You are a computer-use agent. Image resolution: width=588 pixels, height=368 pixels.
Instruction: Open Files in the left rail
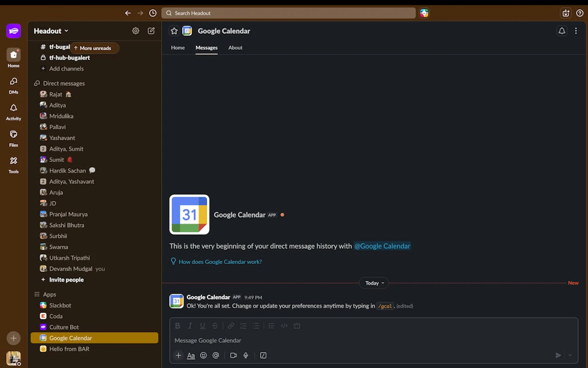click(14, 138)
